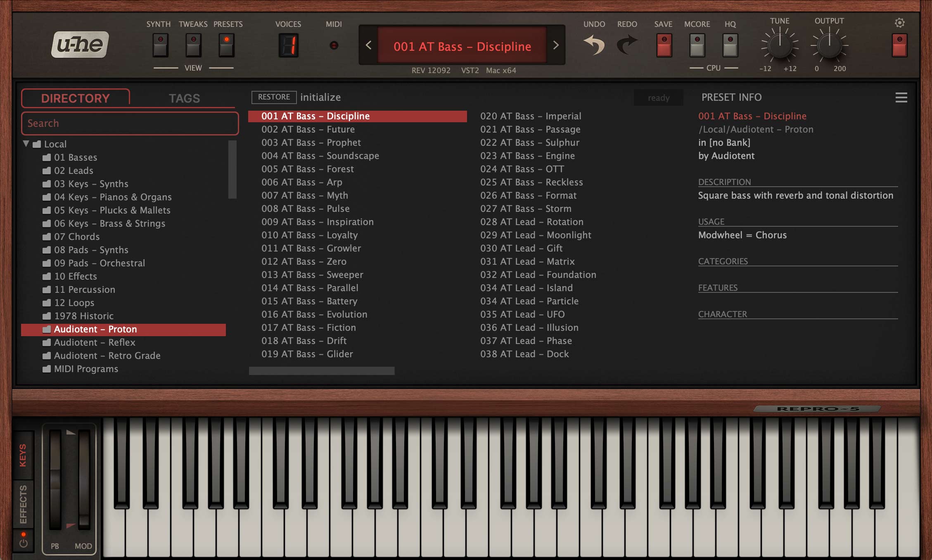Click the u-he logo badge
The width and height of the screenshot is (932, 560).
pos(80,45)
